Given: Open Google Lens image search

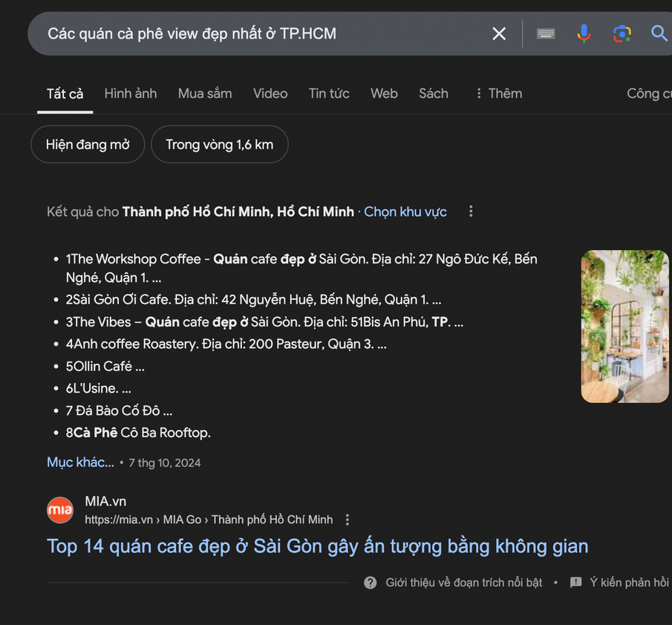Looking at the screenshot, I should 622,33.
